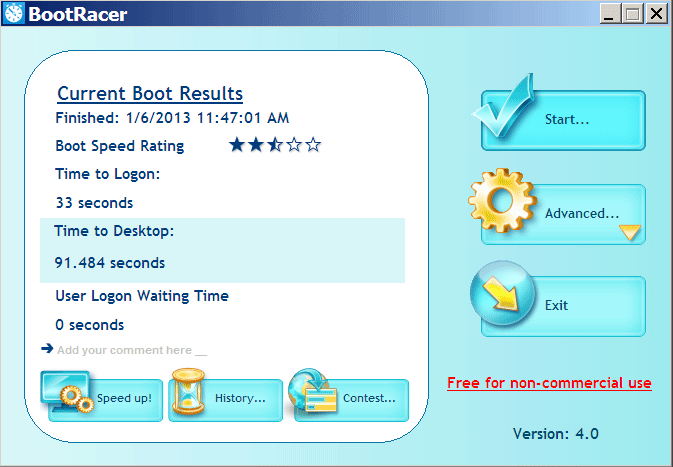Expand the Advanced dropdown triangle
The width and height of the screenshot is (673, 467).
pos(630,232)
